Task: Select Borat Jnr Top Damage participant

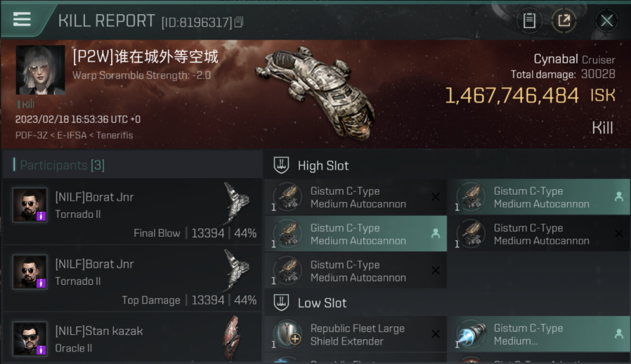Action: 132,279
